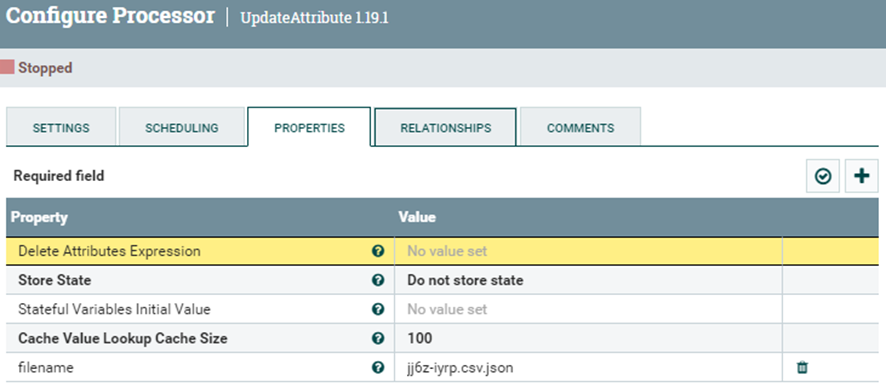This screenshot has width=886, height=387.
Task: Click the verify properties checkmark button
Action: (823, 176)
